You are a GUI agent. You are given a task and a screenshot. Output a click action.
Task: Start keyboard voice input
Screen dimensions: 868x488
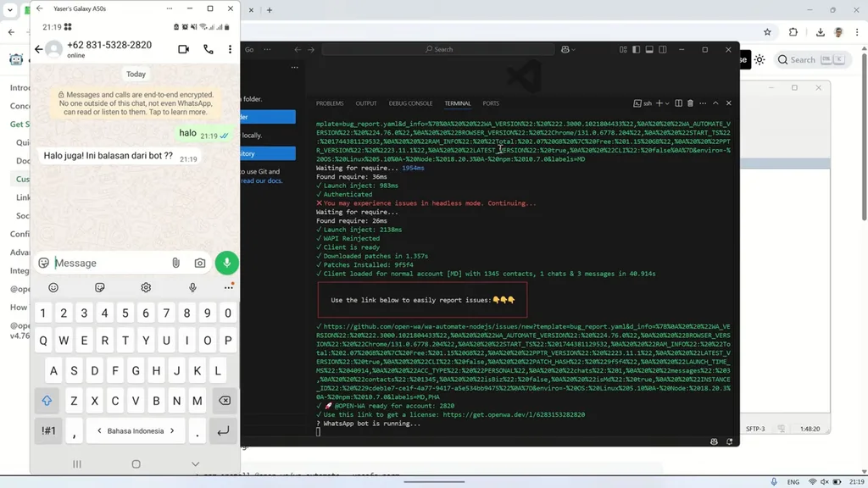coord(192,288)
